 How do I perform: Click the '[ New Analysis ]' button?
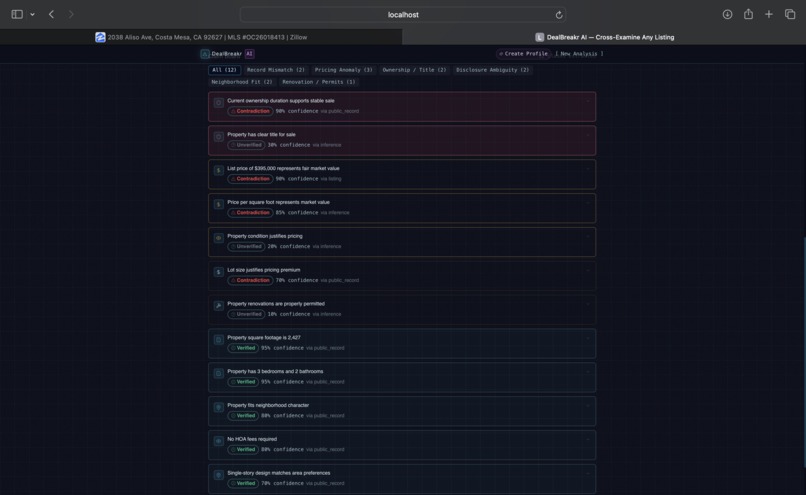tap(579, 53)
